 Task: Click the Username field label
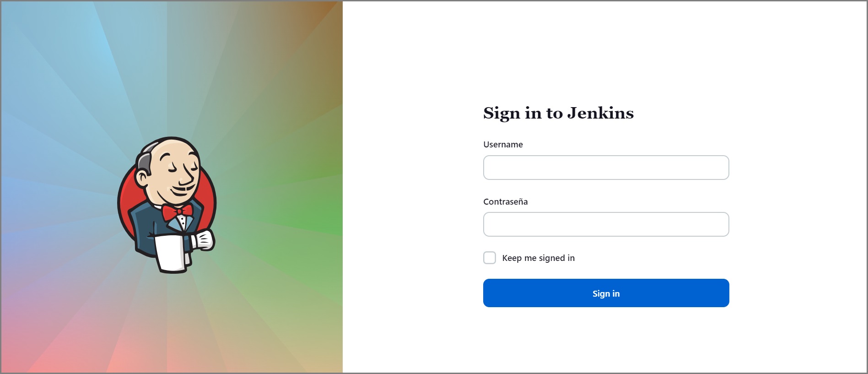[x=503, y=145]
